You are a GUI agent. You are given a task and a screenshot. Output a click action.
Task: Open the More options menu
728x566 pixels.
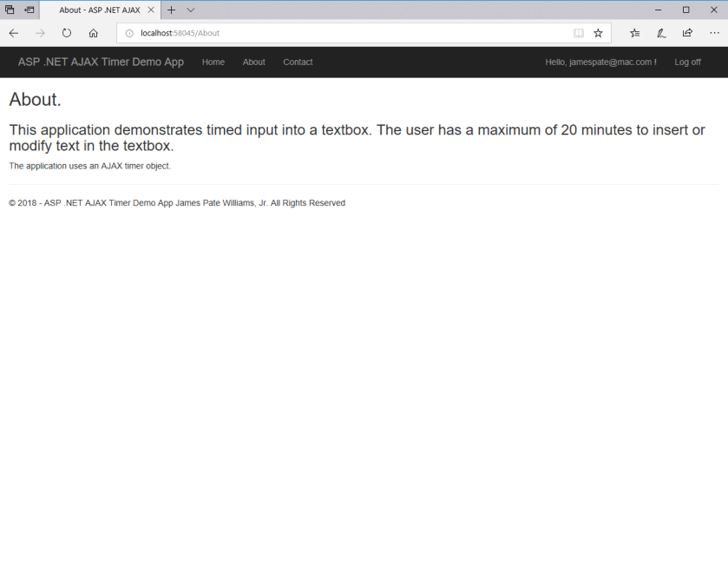pyautogui.click(x=714, y=33)
